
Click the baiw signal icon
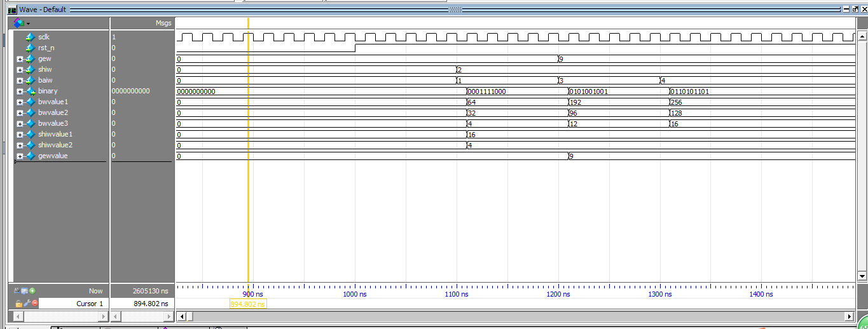31,81
